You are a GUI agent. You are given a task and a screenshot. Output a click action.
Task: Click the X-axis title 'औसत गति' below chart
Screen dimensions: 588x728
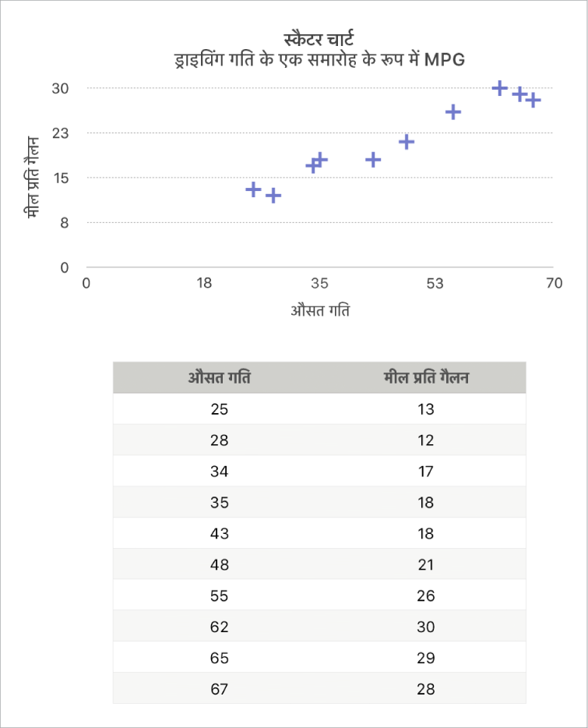[320, 311]
